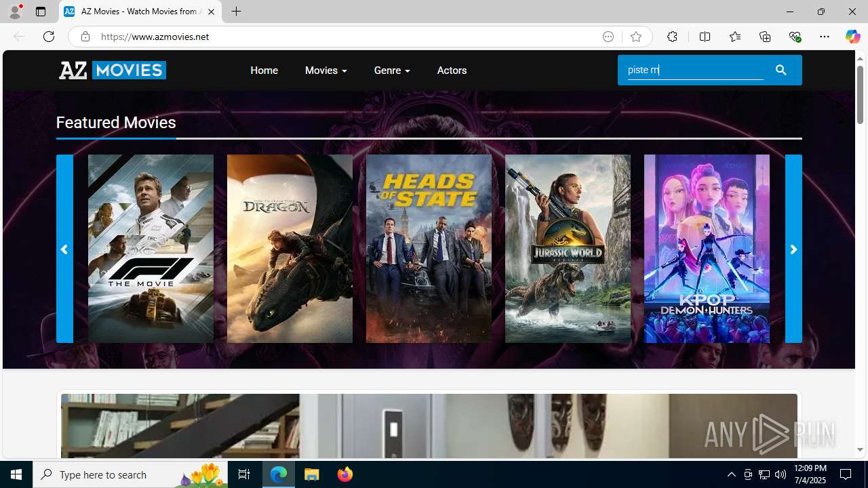The height and width of the screenshot is (488, 868).
Task: Open Task View from the taskbar
Action: click(244, 474)
